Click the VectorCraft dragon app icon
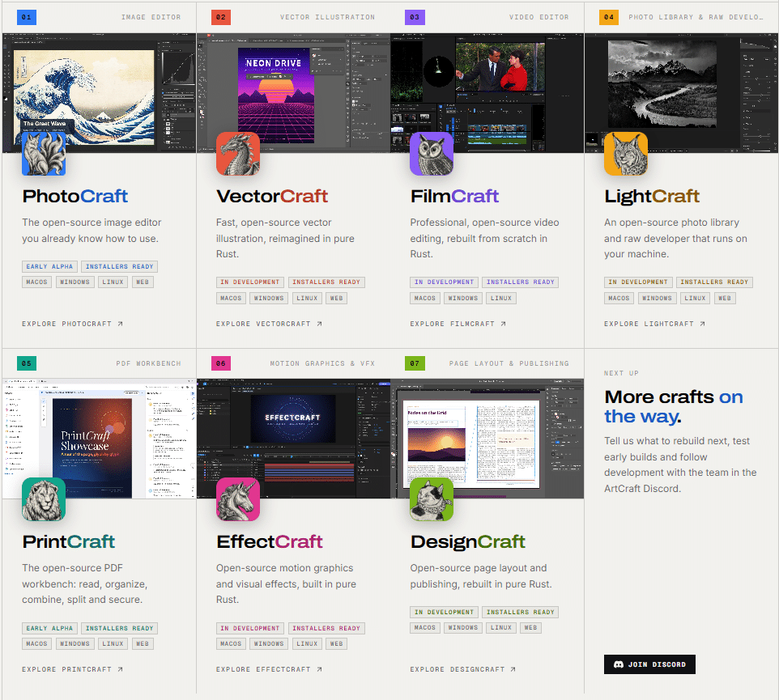 pos(238,154)
